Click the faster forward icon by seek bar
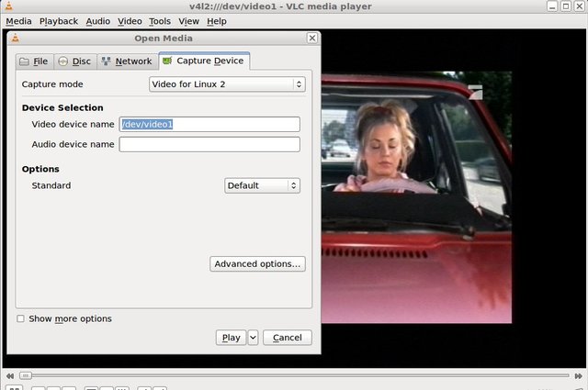 click(x=578, y=375)
